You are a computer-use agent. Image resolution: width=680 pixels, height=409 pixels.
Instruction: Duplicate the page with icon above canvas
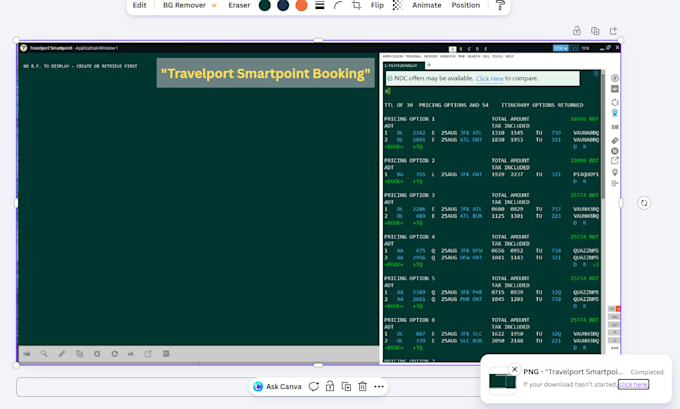(595, 31)
